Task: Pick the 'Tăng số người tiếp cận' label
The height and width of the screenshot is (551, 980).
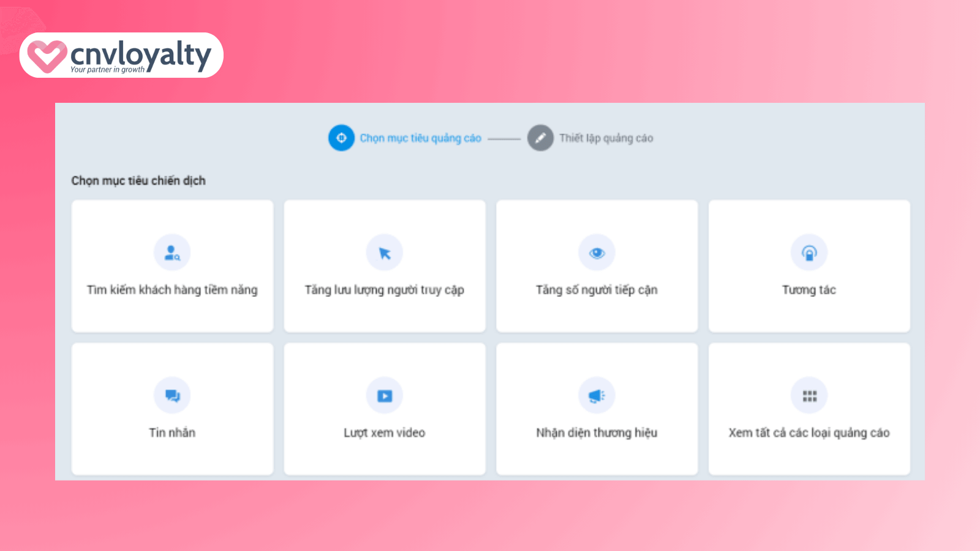Action: tap(597, 290)
